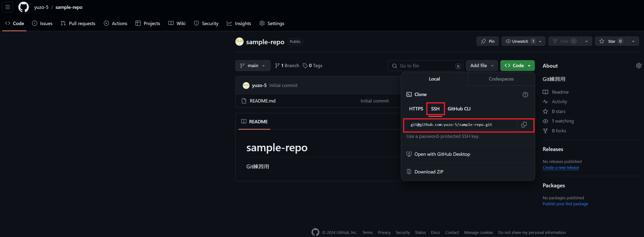Screen dimensions: 644x237
Task: Expand the Star lists dropdown arrow
Action: [x=633, y=41]
